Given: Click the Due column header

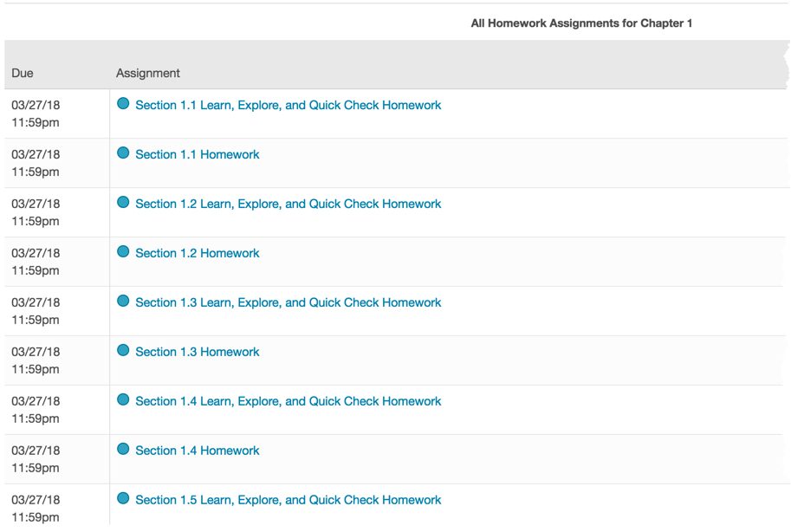Looking at the screenshot, I should (x=21, y=73).
